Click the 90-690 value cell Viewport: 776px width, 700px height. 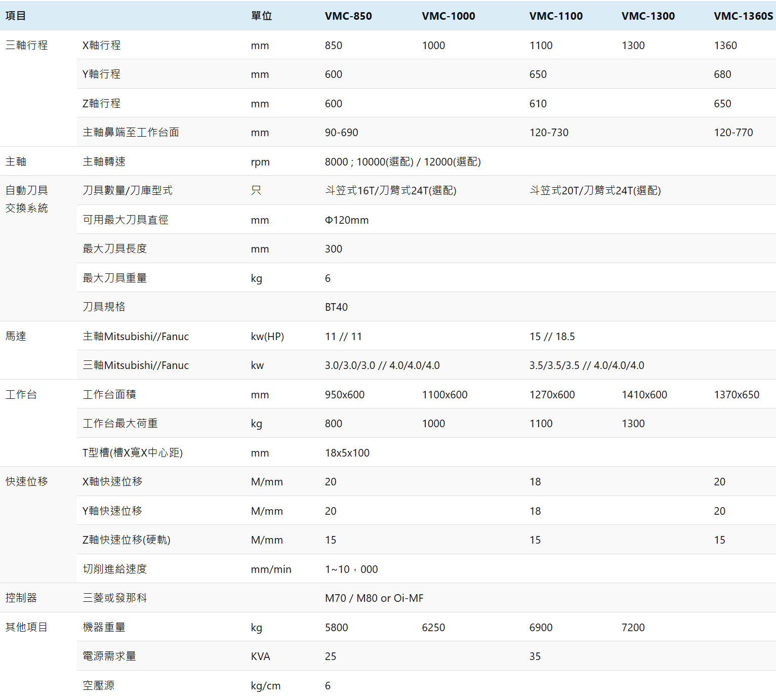click(342, 133)
